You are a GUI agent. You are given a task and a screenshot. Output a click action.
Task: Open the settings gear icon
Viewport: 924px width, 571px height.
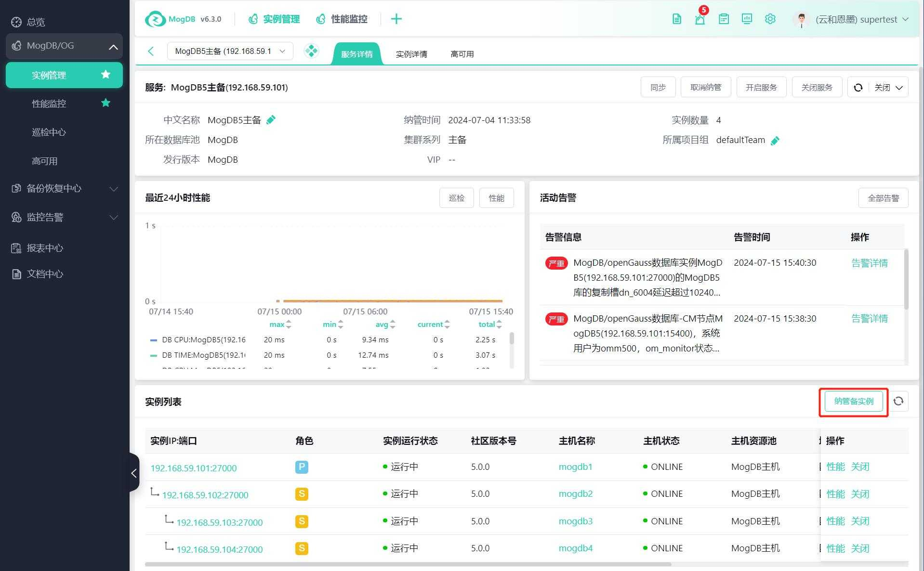coord(770,19)
